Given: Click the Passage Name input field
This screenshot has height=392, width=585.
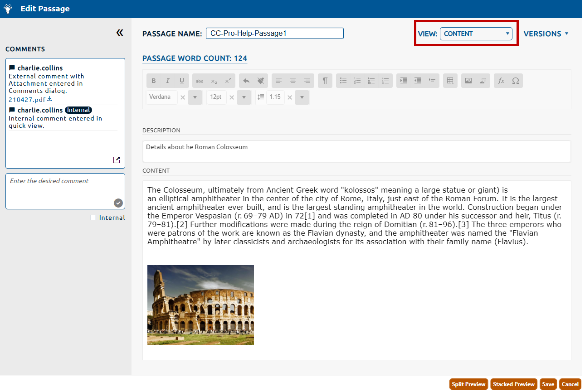Looking at the screenshot, I should pyautogui.click(x=274, y=34).
